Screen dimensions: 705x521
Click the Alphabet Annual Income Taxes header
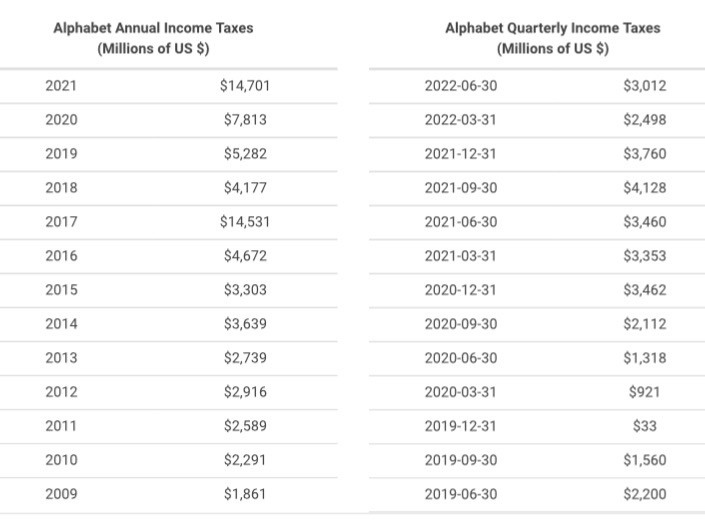153,38
